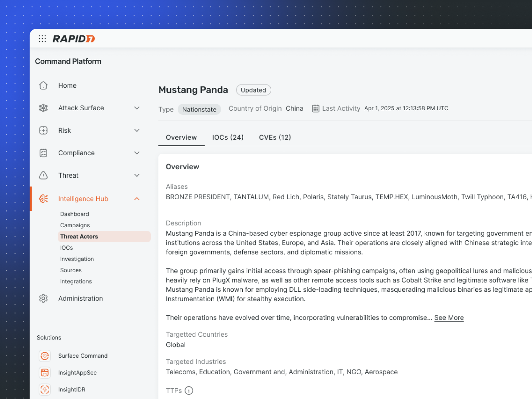532x399 pixels.
Task: Go to Investigation in the sidebar
Action: (x=77, y=259)
